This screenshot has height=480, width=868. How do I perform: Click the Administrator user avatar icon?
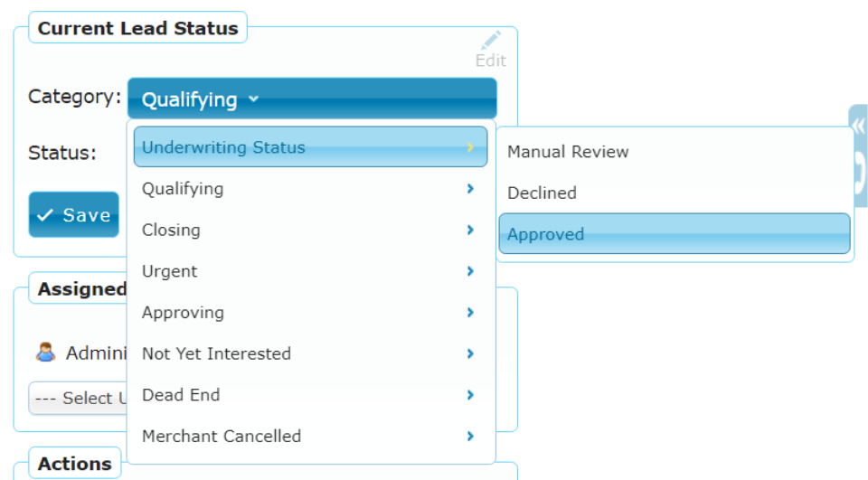(45, 353)
